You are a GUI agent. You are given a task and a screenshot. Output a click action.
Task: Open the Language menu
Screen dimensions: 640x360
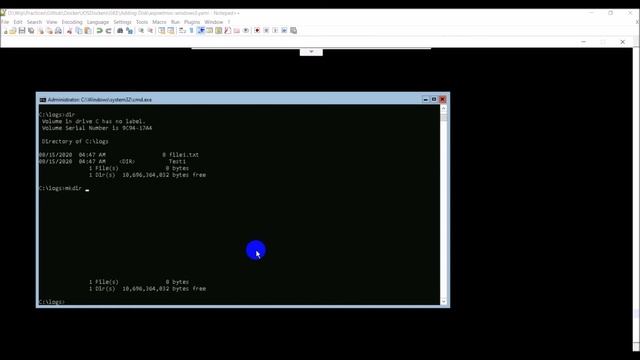pyautogui.click(x=98, y=22)
